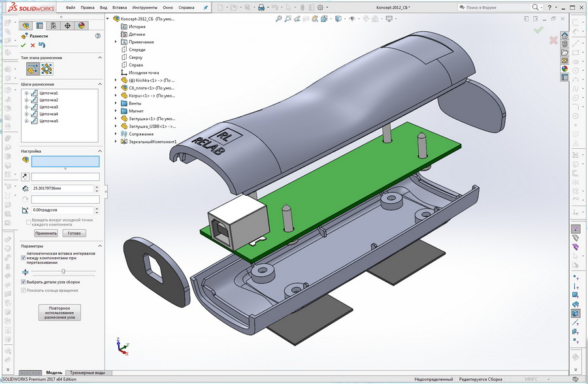Screen dimensions: 588x384
Task: Expand the Примечания tree node
Action: tap(116, 42)
